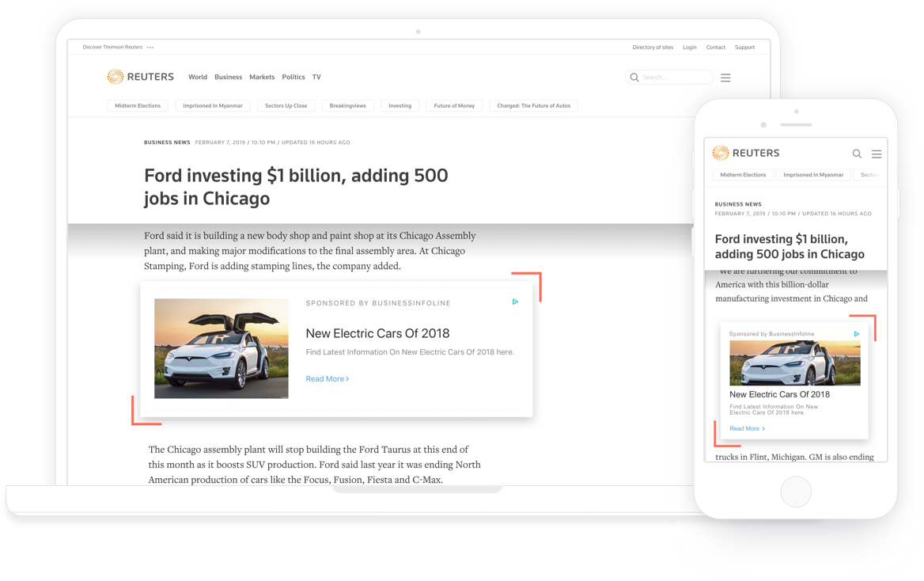Open the World menu item

tap(198, 78)
